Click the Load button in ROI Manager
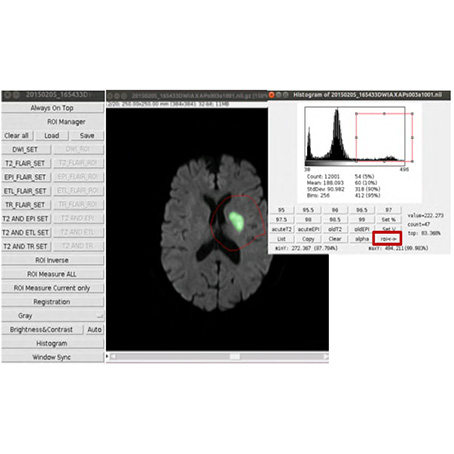454x454 pixels. 52,136
